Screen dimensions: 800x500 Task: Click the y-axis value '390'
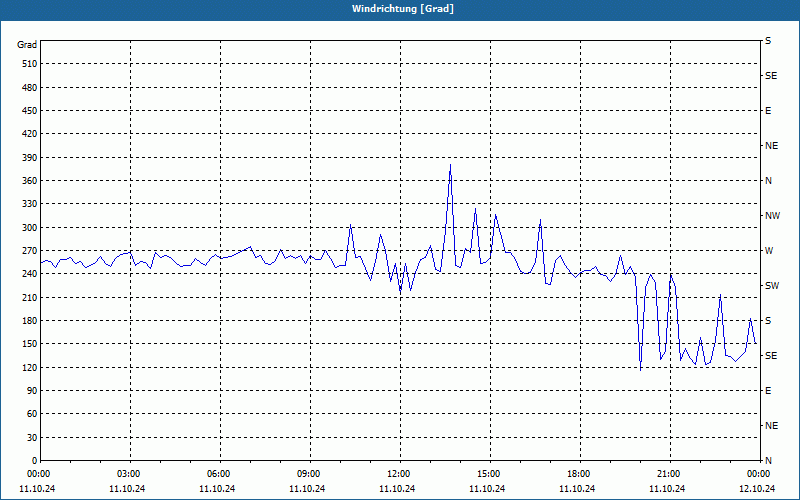30,158
